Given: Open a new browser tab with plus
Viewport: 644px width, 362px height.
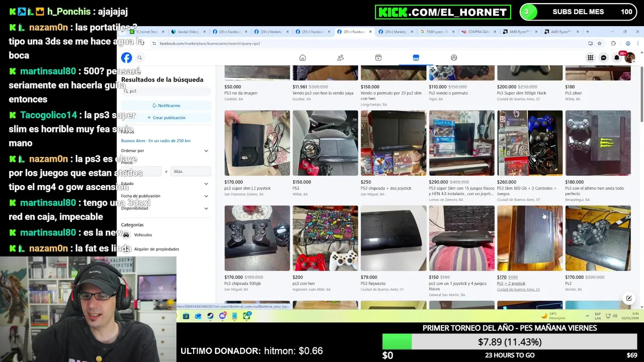Looking at the screenshot, I should click(587, 32).
